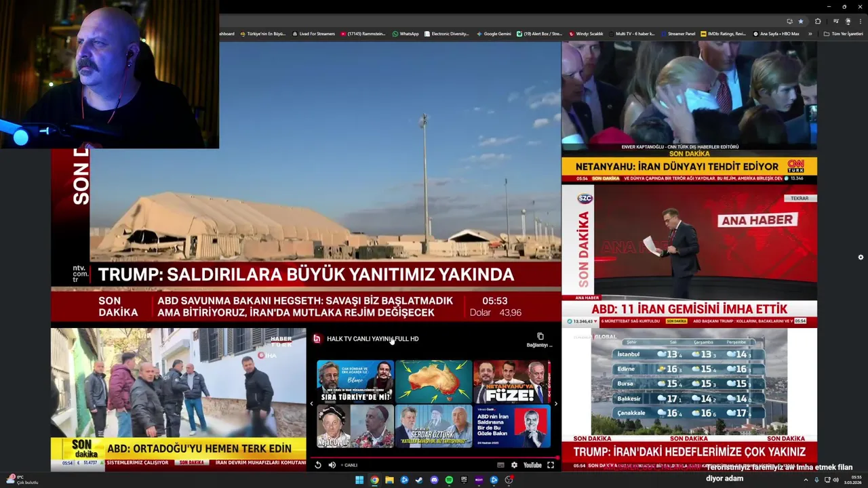This screenshot has width=868, height=488.
Task: Click the Halk TV red progress bar
Action: [x=434, y=457]
